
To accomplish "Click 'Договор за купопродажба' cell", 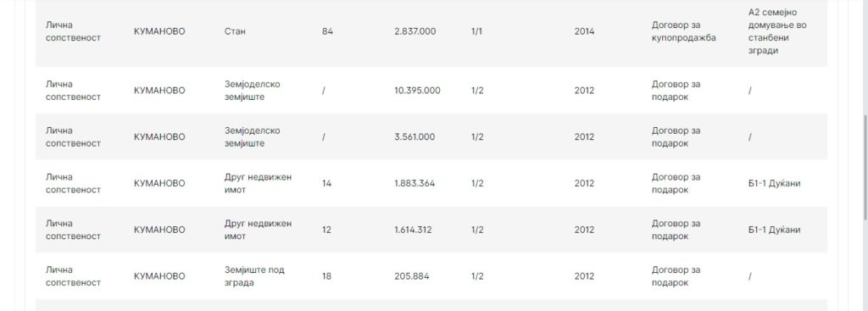I will coord(684,31).
